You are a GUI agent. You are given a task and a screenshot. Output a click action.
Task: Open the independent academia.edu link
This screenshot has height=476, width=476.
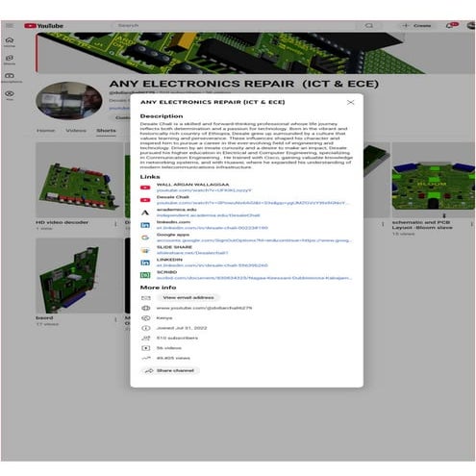[209, 215]
